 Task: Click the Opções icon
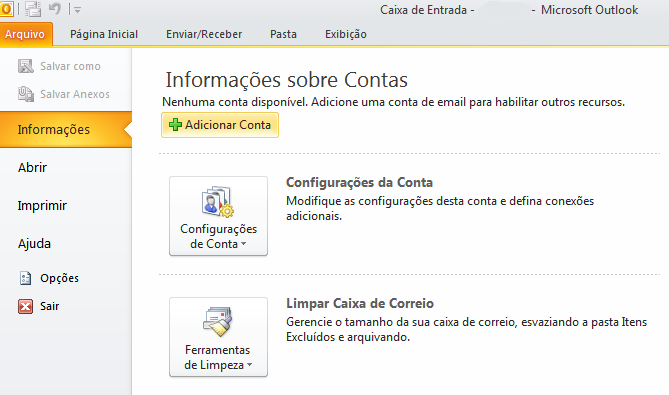(x=26, y=278)
